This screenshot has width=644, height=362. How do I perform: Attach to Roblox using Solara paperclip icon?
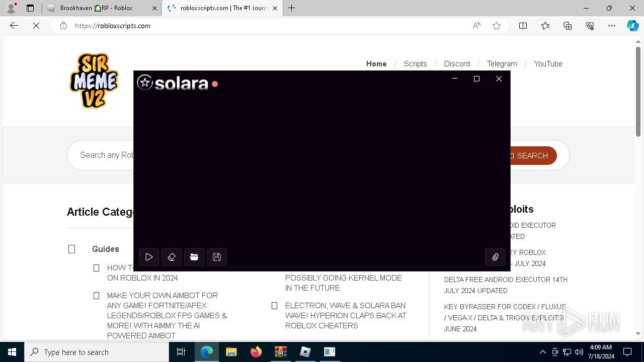click(x=495, y=257)
